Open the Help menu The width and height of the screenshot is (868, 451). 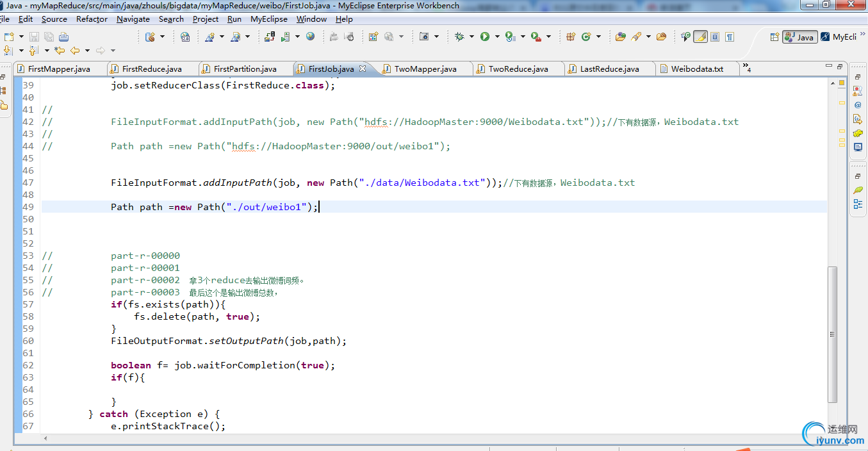coord(344,19)
